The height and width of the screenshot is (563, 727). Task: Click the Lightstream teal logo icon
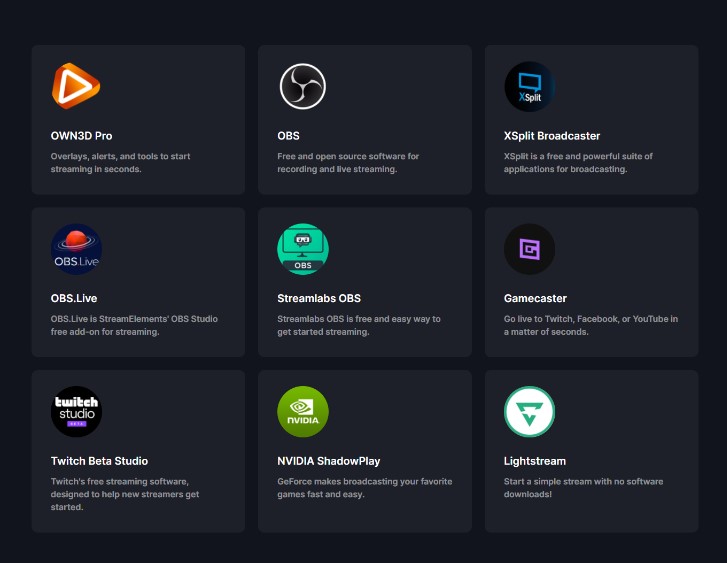529,412
